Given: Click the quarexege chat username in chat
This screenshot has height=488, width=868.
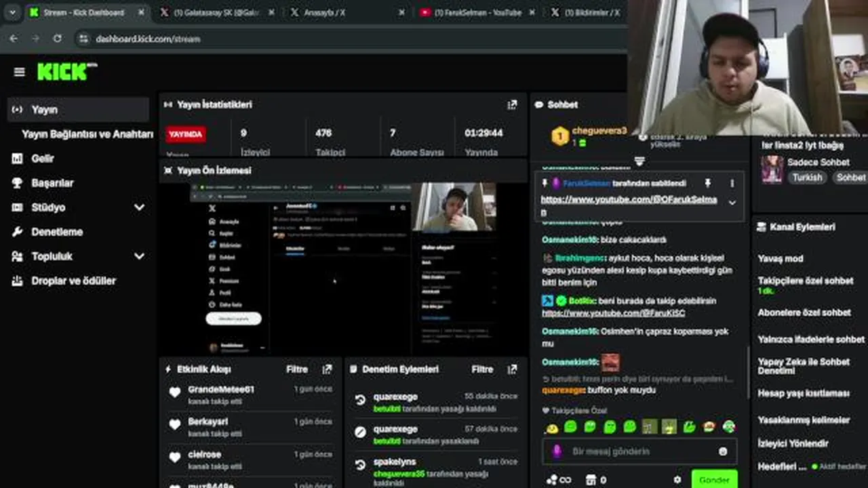Looking at the screenshot, I should tap(563, 390).
